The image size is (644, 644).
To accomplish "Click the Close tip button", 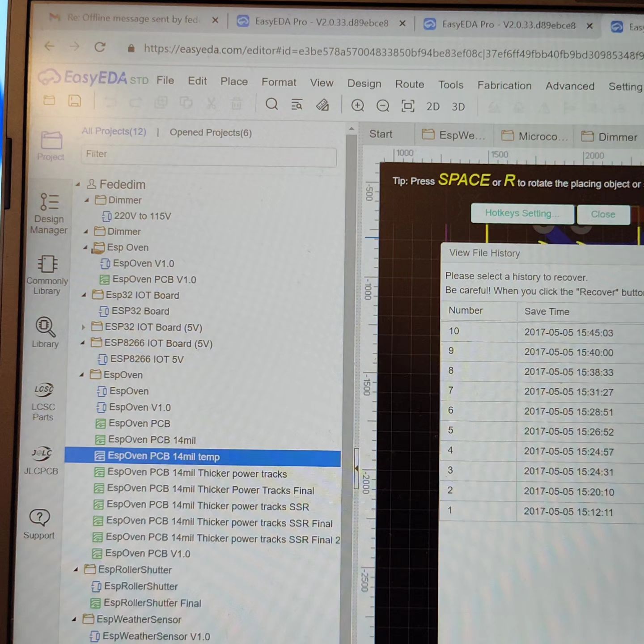I will pyautogui.click(x=603, y=214).
